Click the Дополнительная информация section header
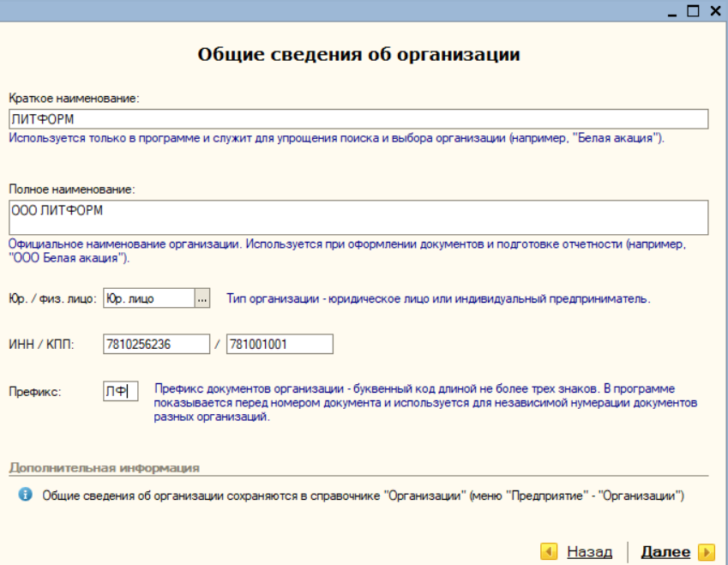728x565 pixels. (104, 467)
